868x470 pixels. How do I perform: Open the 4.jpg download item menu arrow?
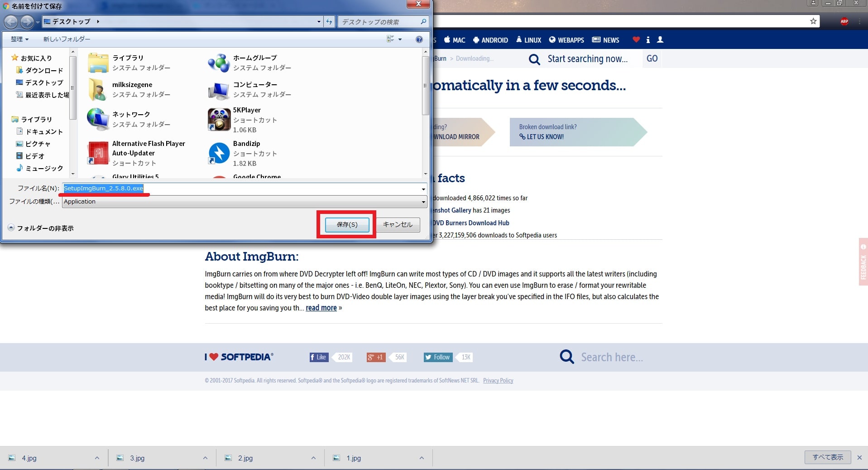97,458
